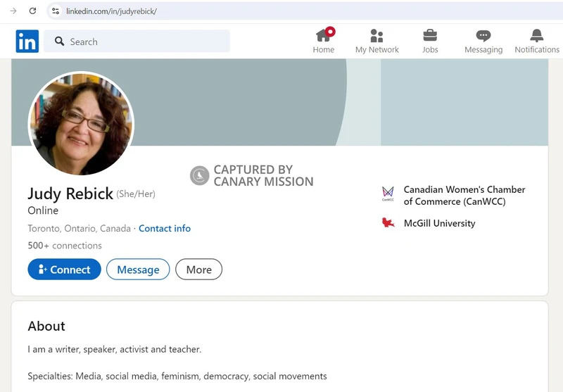Click the profile name Judy Rebick

click(x=70, y=194)
